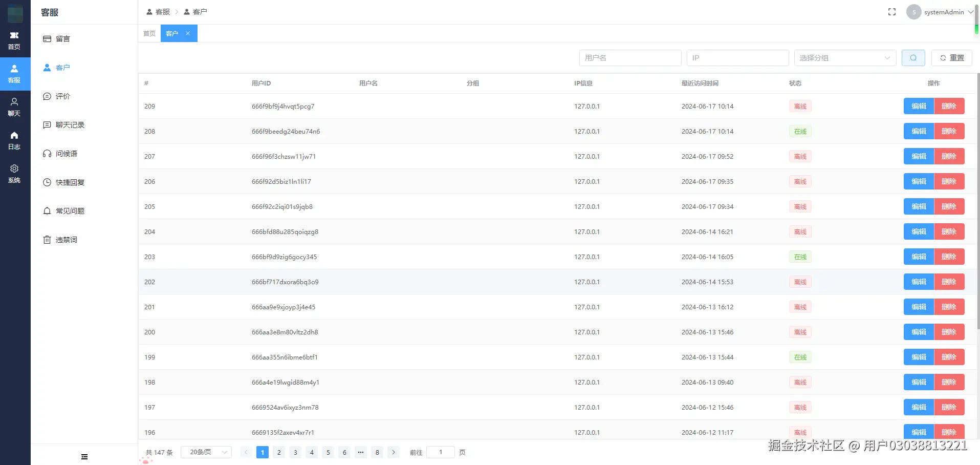
Task: Click the 离线 status tag in row 206
Action: click(800, 182)
